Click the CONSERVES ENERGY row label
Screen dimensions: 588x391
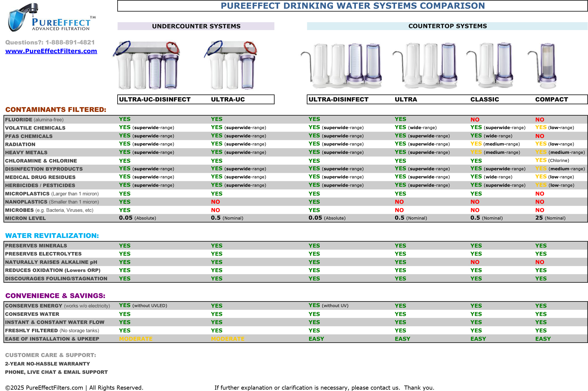click(x=57, y=306)
